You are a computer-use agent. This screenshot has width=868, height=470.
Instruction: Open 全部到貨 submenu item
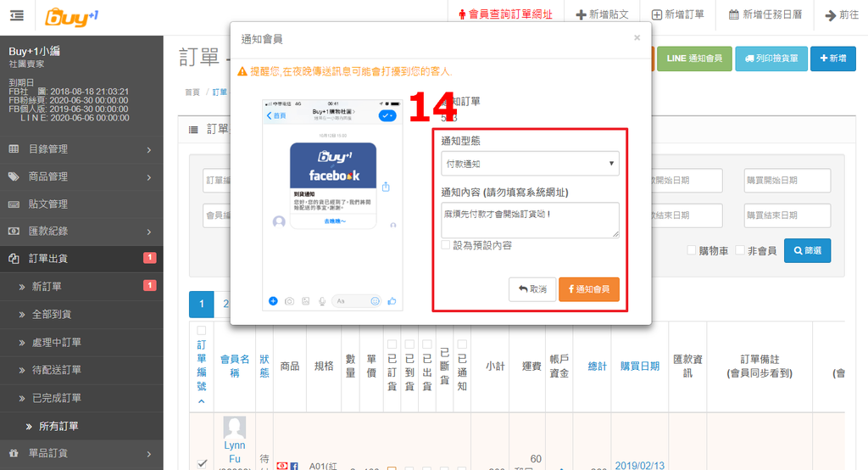tap(81, 314)
